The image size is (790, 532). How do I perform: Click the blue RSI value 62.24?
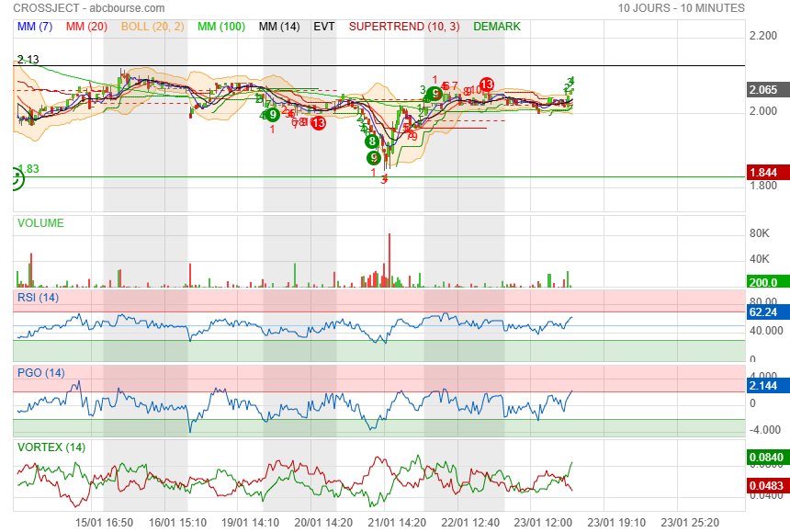click(764, 312)
